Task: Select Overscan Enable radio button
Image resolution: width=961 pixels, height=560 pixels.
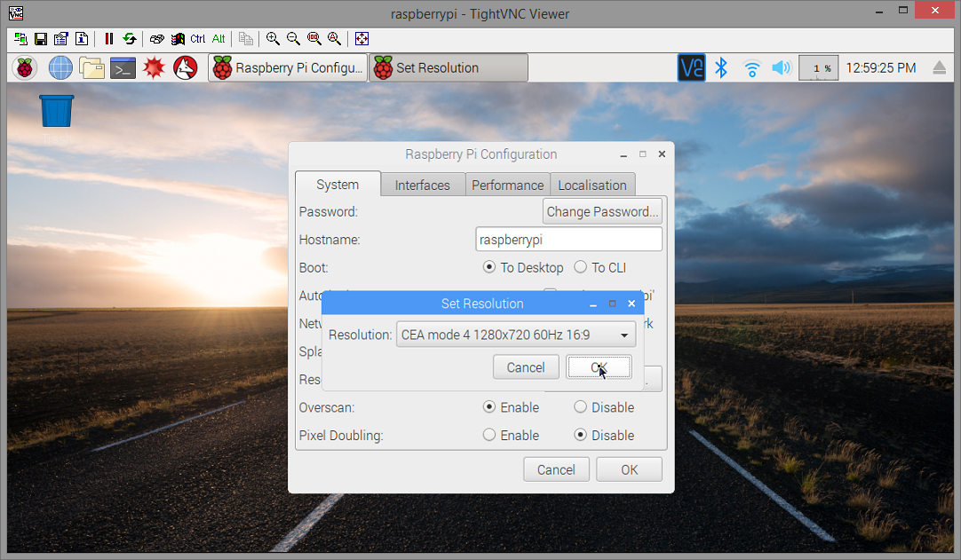Action: (489, 406)
